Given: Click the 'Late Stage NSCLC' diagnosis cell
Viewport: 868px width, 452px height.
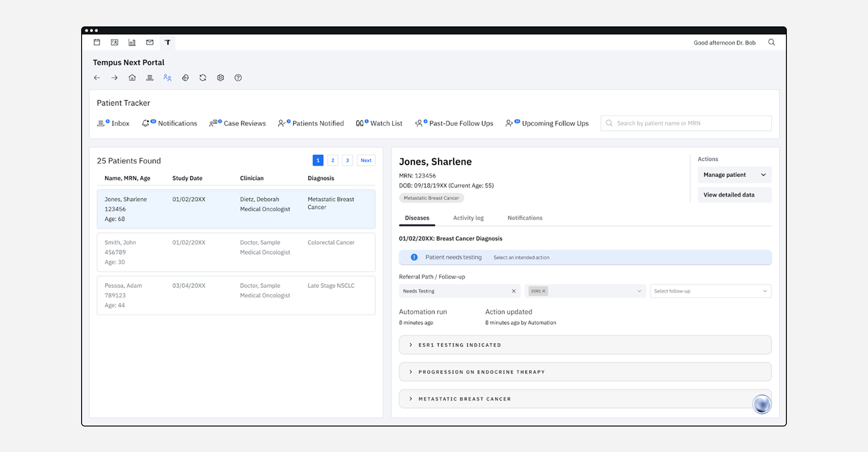Looking at the screenshot, I should (331, 286).
